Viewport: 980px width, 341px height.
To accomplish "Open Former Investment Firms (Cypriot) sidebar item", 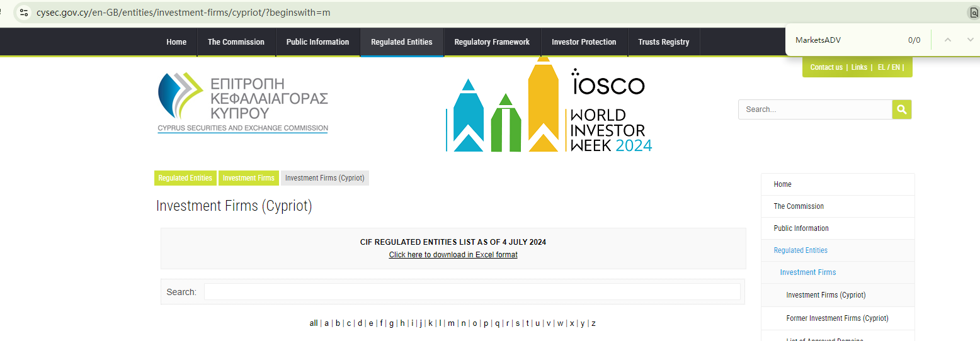I will pyautogui.click(x=838, y=318).
